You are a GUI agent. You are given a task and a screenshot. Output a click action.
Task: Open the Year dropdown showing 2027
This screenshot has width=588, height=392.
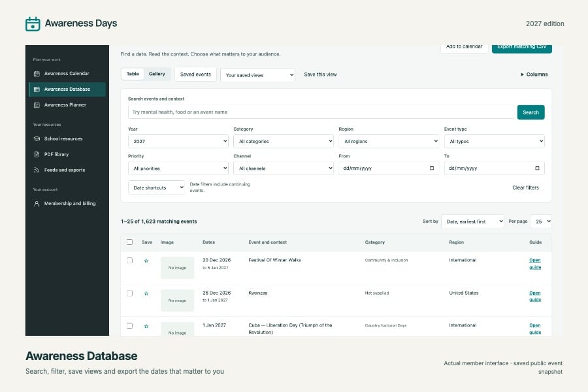pos(178,141)
